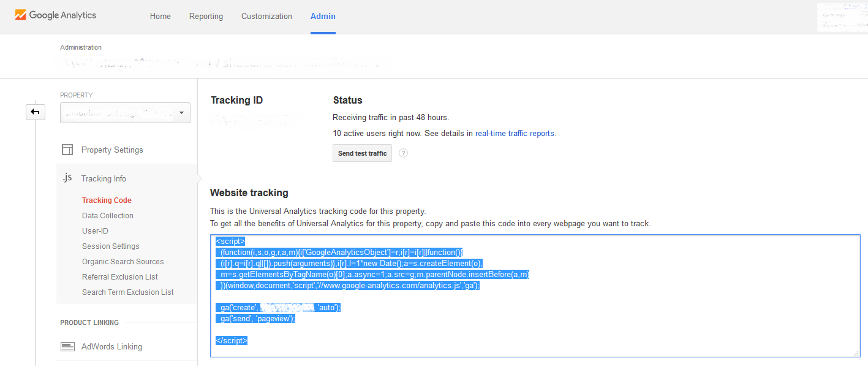The width and height of the screenshot is (868, 366).
Task: Click the opening <script> tag line
Action: click(230, 241)
